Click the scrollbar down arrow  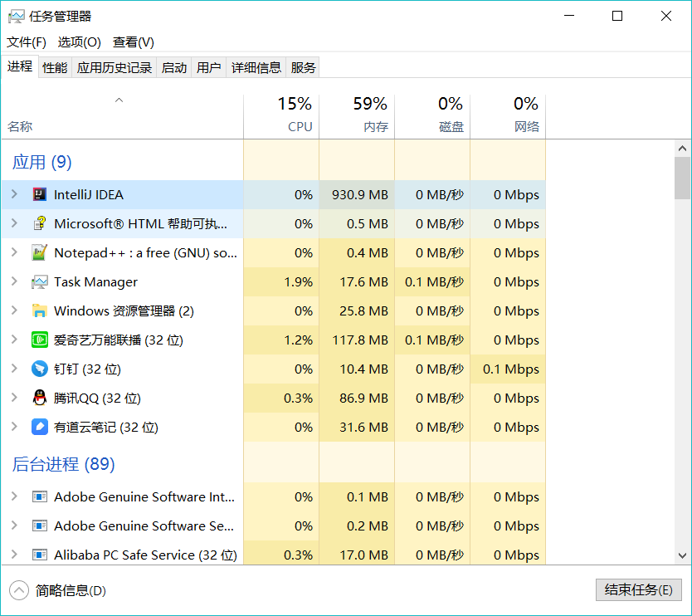click(682, 555)
